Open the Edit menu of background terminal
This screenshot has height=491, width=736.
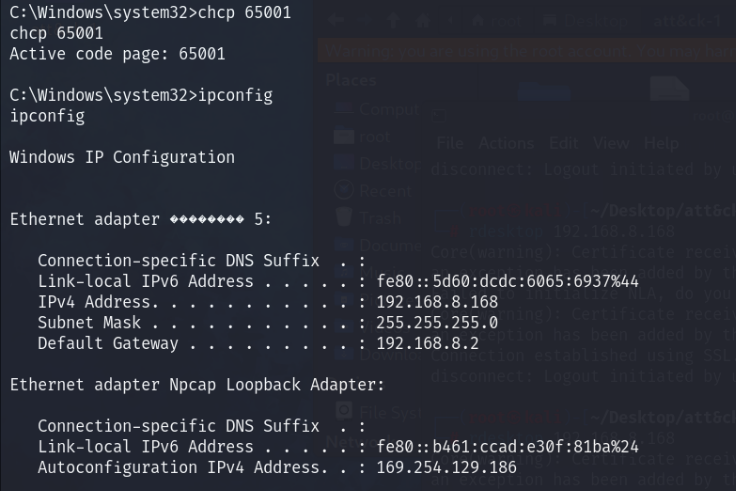[564, 143]
